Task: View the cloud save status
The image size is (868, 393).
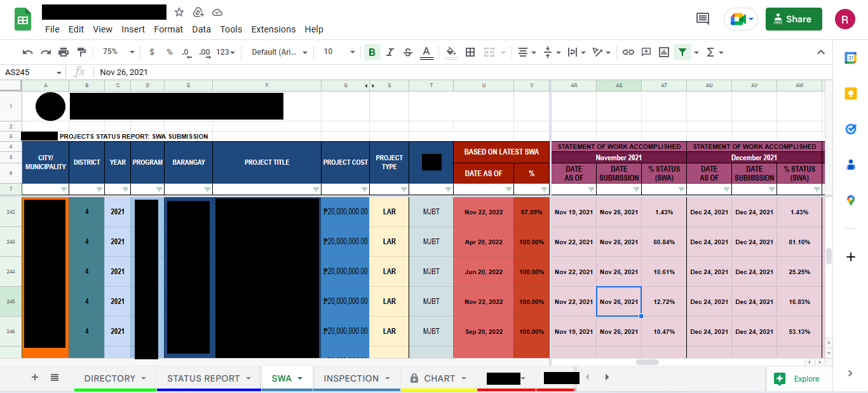Action: (x=217, y=12)
